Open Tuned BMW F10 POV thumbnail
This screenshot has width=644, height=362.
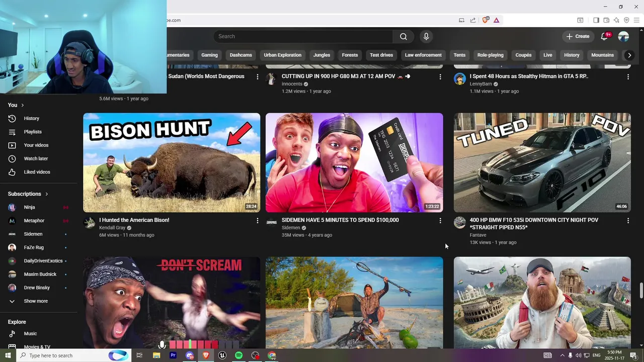[542, 162]
